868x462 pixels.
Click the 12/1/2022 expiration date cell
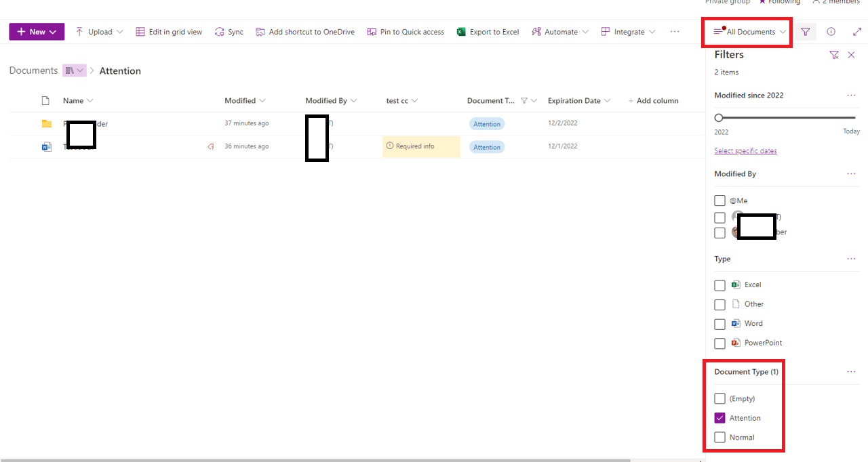point(563,146)
